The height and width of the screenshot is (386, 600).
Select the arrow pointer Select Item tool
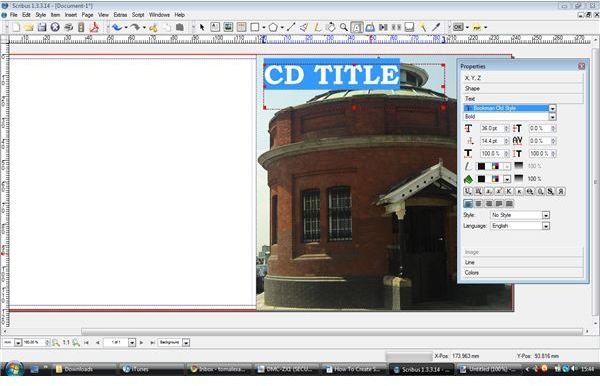[x=202, y=27]
